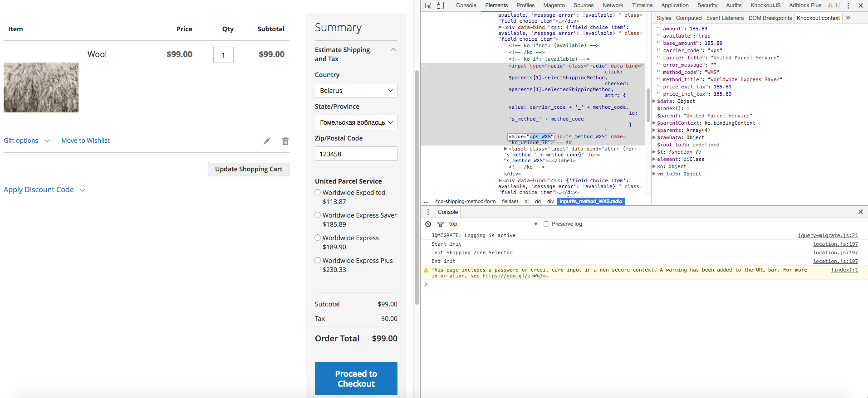Expand the label element node in DOM tree
The width and height of the screenshot is (868, 398).
505,149
